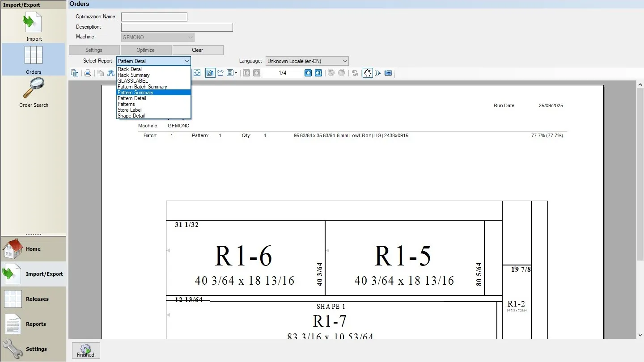Choose Pattern Batch Summary report
Image resolution: width=644 pixels, height=362 pixels.
click(154, 87)
